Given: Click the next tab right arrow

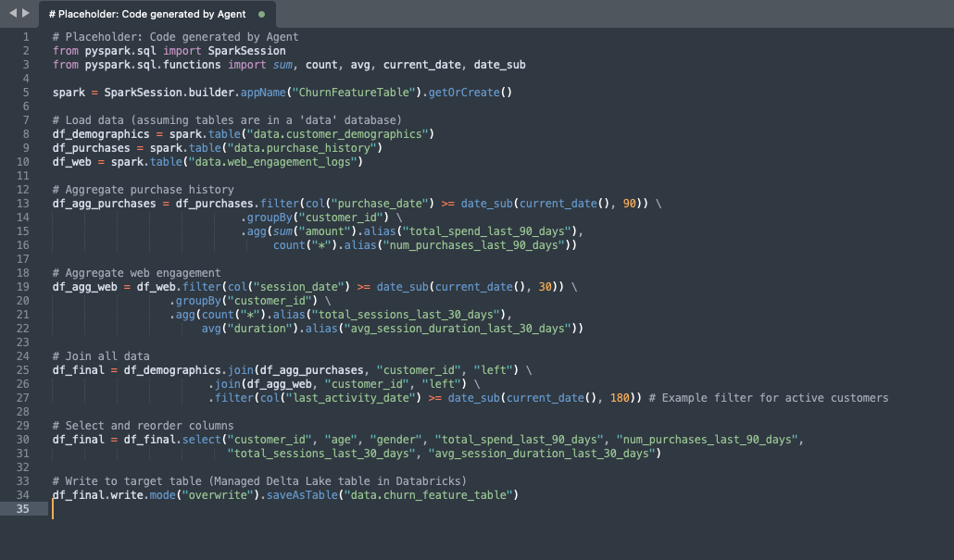Looking at the screenshot, I should pos(25,14).
